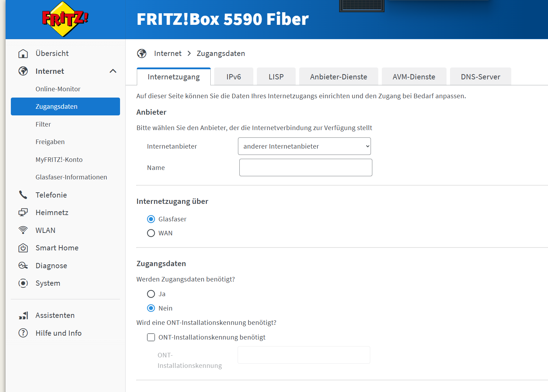Click the FRITZ! logo
548x392 pixels.
65,19
